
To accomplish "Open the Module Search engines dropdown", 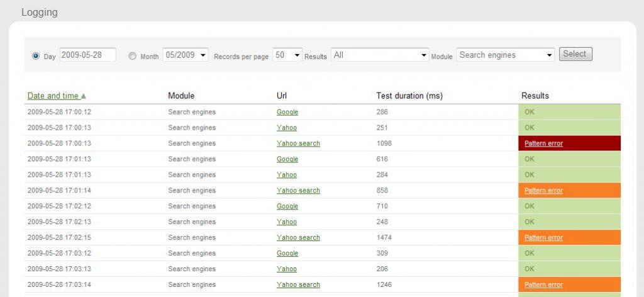I will [x=506, y=55].
